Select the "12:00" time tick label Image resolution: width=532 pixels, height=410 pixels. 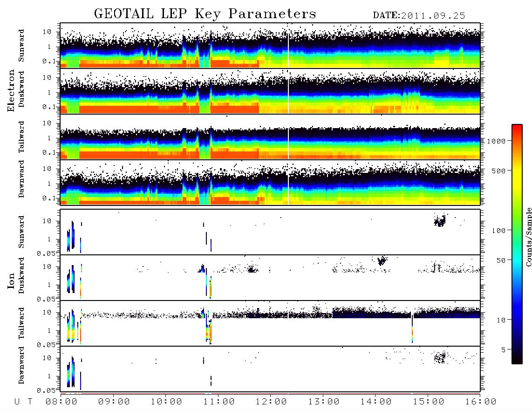271,402
